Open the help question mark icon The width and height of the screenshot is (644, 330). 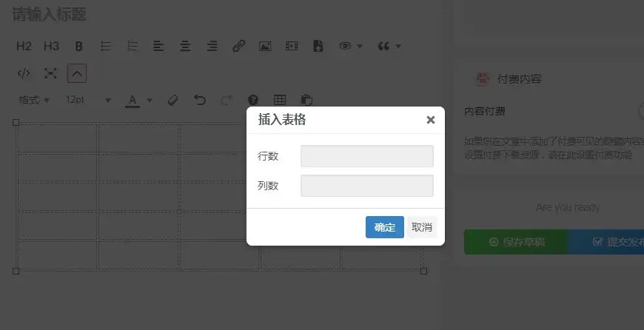point(253,100)
